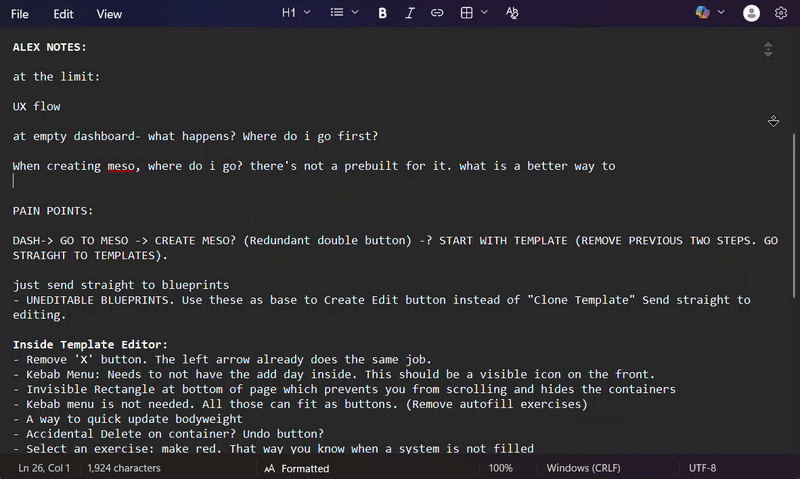
Task: Click the 'at the limit:' line
Action: (56, 77)
